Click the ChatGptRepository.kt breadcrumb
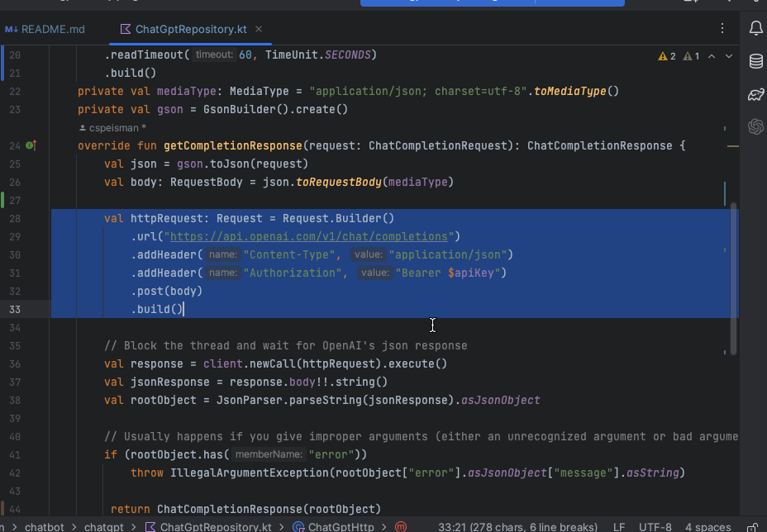This screenshot has height=532, width=767. 208,526
